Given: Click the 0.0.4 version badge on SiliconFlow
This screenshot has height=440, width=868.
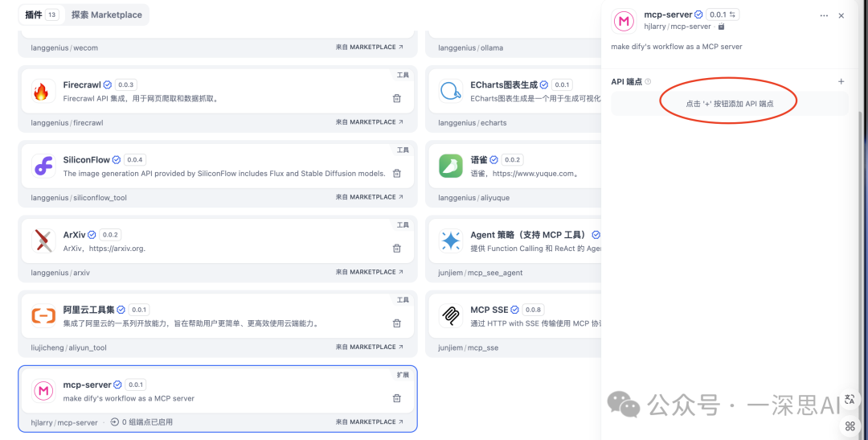Looking at the screenshot, I should (x=134, y=159).
